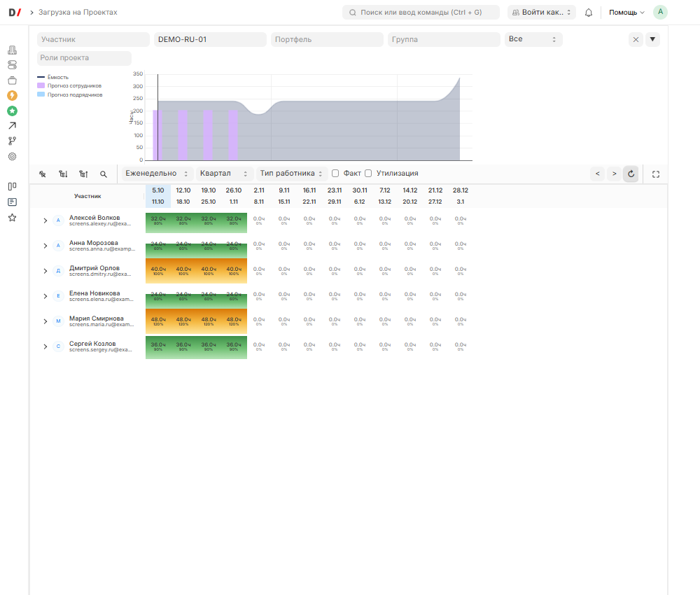Enable the Факт checkbox
The width and height of the screenshot is (700, 595).
[335, 173]
